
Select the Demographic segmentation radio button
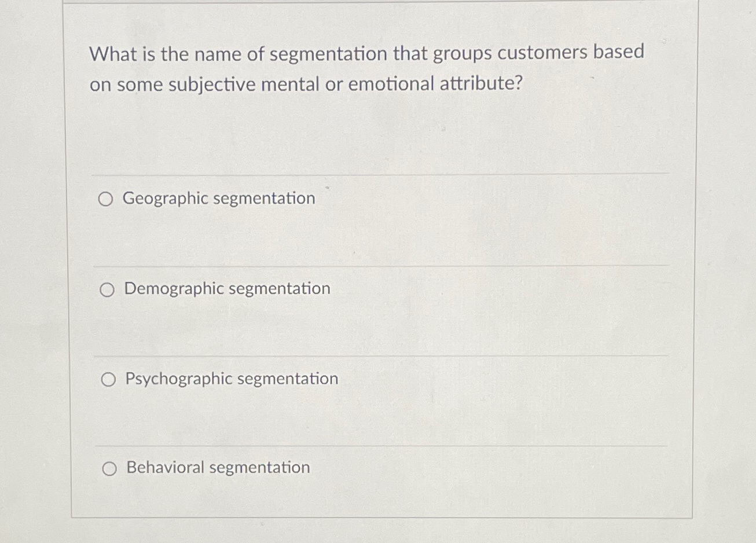[x=108, y=289]
